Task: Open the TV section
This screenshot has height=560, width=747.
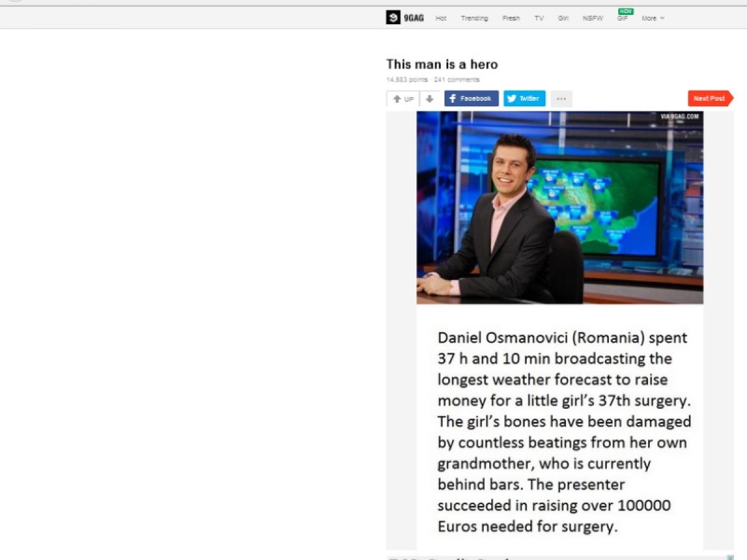Action: coord(539,18)
